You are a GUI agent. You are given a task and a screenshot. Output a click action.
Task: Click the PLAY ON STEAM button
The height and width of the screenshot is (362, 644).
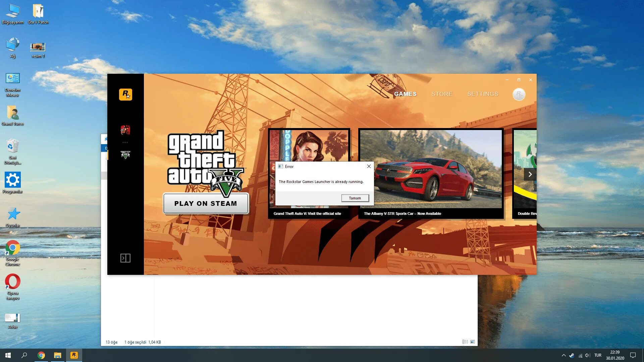206,203
